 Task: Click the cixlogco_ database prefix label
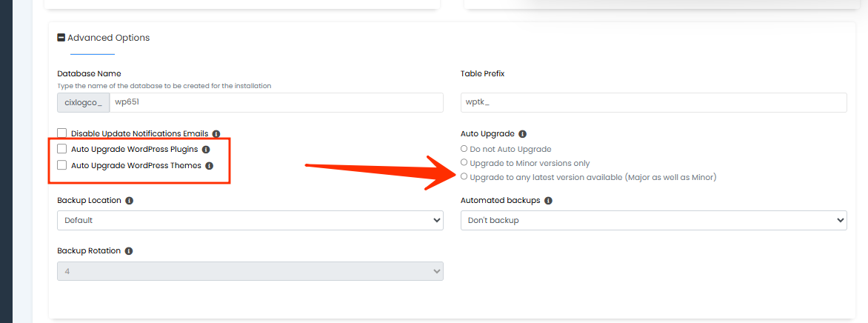(x=84, y=102)
